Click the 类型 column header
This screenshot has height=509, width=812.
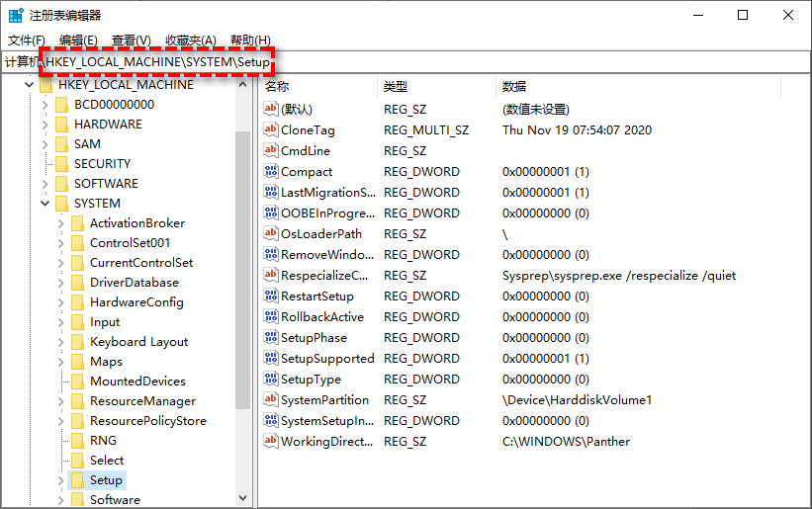(x=396, y=87)
